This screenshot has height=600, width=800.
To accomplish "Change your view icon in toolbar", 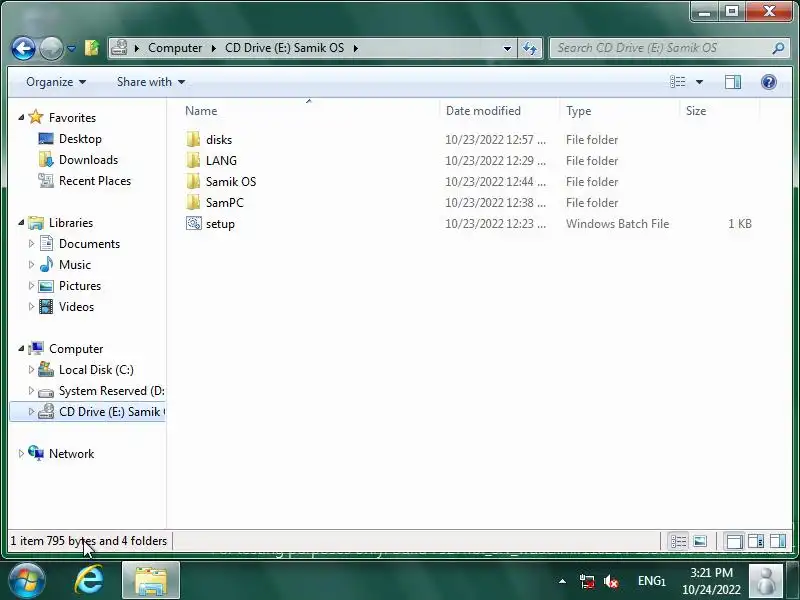I will click(x=678, y=82).
